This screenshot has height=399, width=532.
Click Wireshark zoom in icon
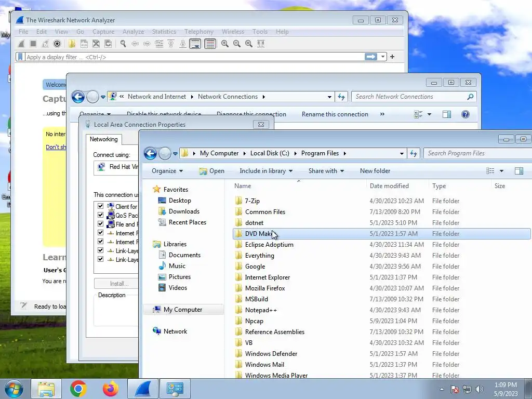pos(224,44)
